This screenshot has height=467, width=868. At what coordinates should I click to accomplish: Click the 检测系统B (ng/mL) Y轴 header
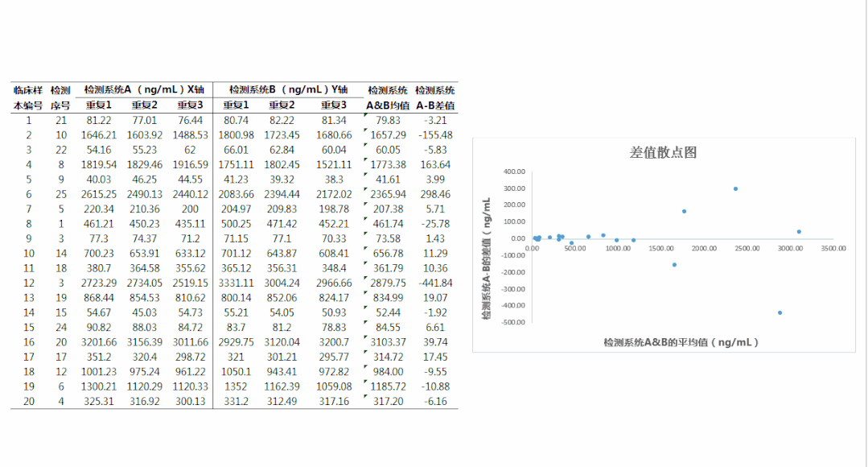(288, 90)
